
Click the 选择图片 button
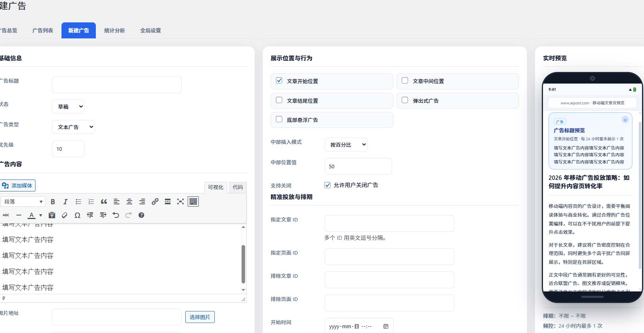200,317
